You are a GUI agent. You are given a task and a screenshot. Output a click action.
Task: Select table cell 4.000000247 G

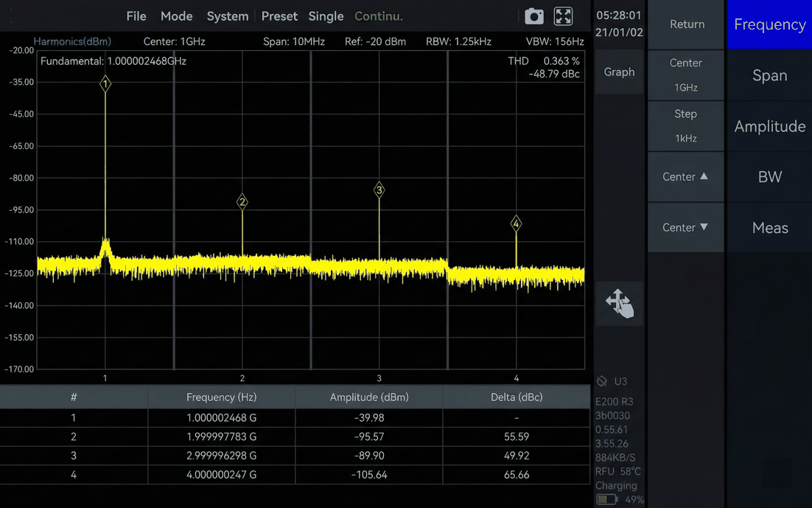221,475
